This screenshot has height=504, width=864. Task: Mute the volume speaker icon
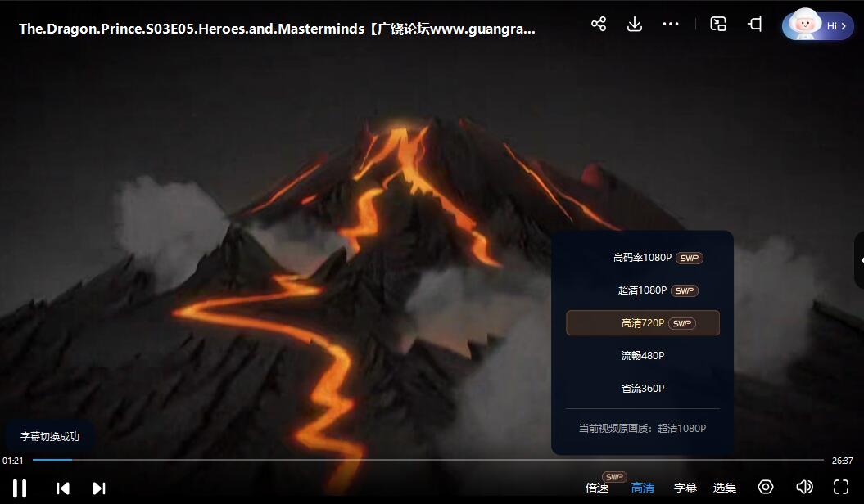tap(804, 487)
